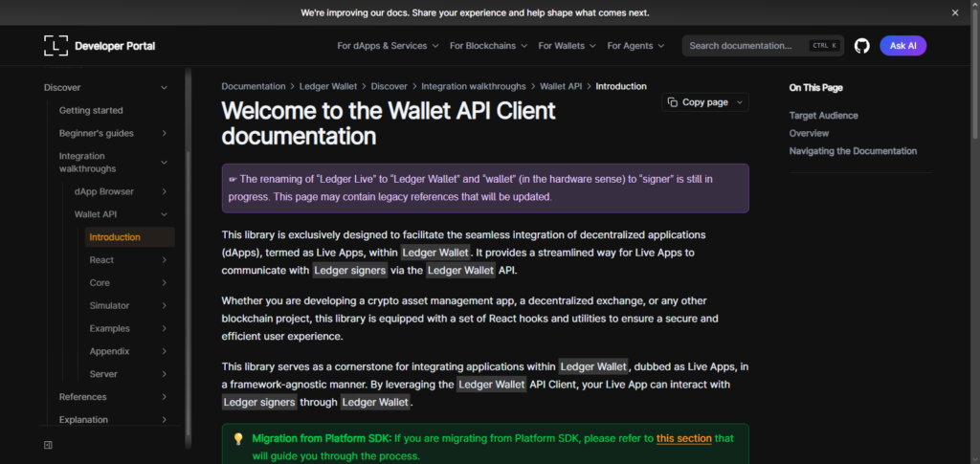
Task: Open Getting started in sidebar
Action: click(x=91, y=111)
